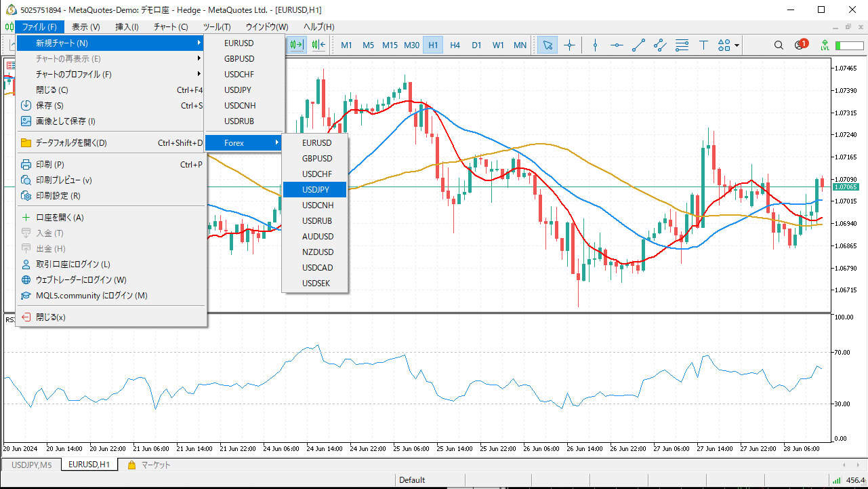The width and height of the screenshot is (868, 489).
Task: Select NZDUSD in Forex submenu
Action: (315, 252)
